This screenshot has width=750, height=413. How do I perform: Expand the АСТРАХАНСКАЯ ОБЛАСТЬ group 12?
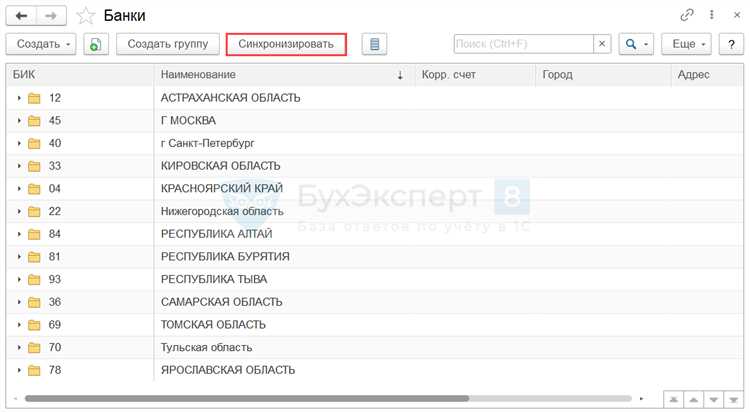coord(19,98)
